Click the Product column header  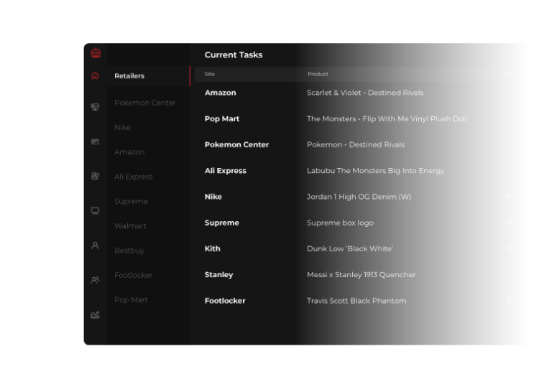318,74
